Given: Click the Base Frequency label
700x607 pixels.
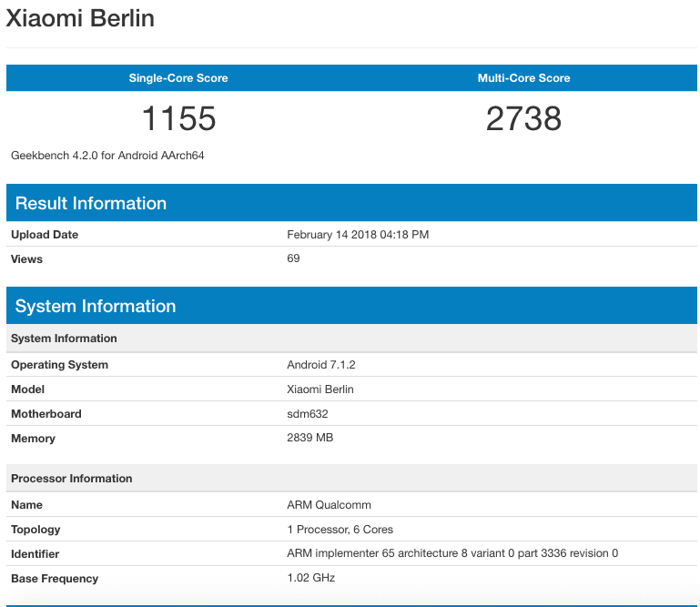Looking at the screenshot, I should pos(55,579).
